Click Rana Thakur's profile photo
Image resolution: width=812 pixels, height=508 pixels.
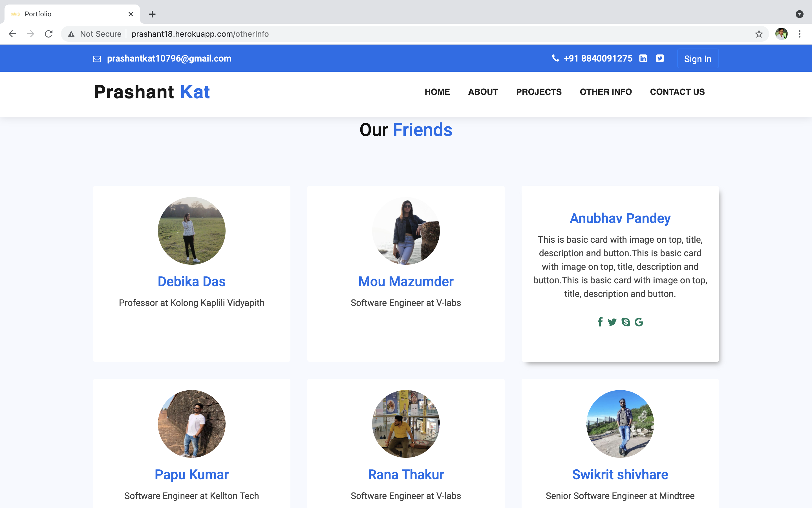406,424
